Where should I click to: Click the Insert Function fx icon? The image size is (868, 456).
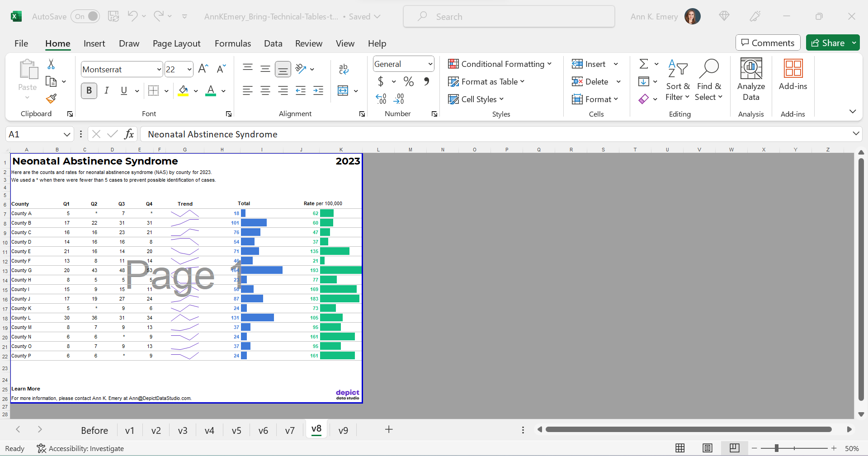[x=129, y=134]
